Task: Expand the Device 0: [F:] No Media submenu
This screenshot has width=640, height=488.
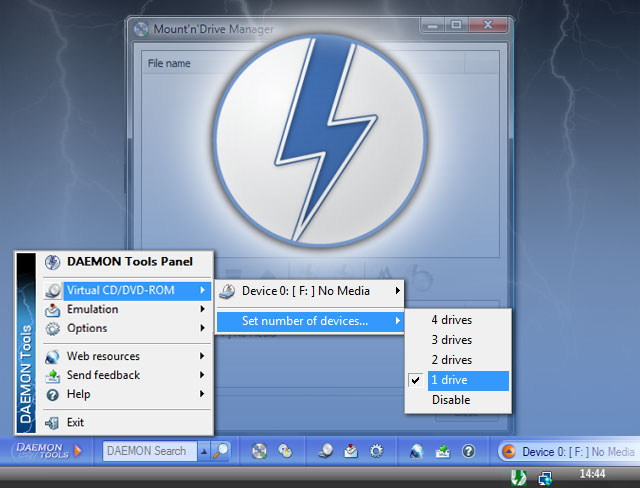Action: [x=312, y=291]
